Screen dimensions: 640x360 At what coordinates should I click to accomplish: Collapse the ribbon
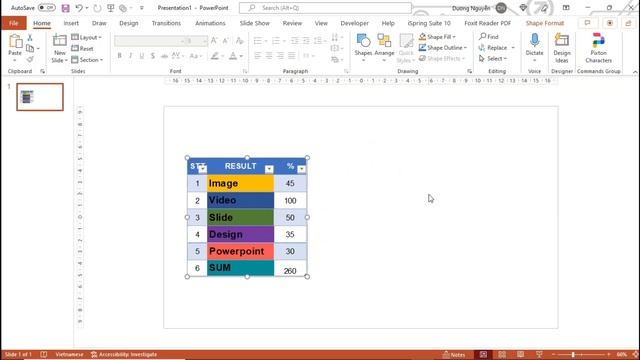(635, 72)
